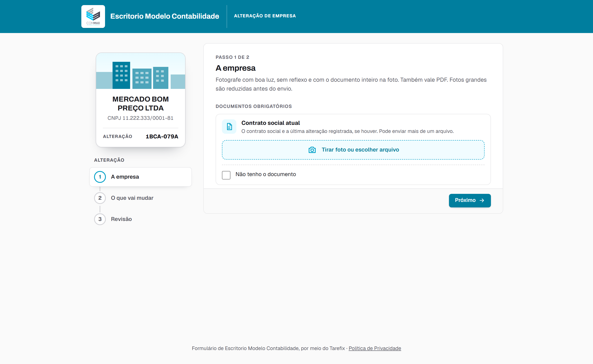Click the A empresa page heading

click(235, 68)
